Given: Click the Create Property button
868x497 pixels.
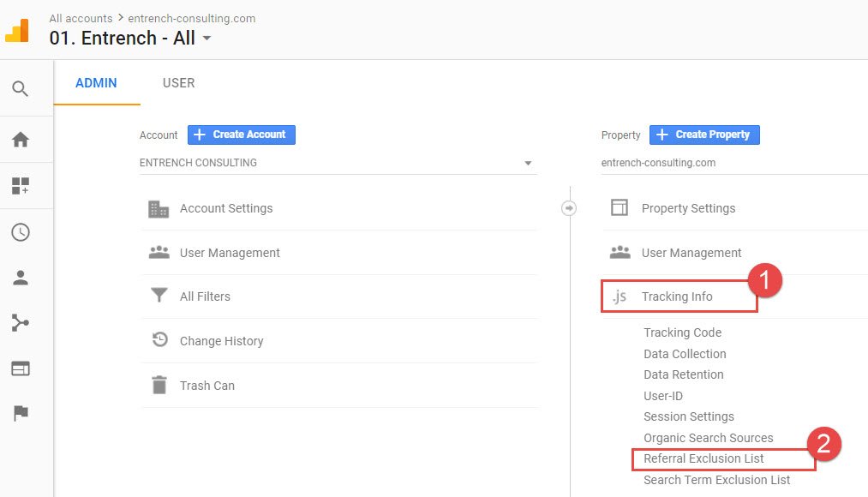Looking at the screenshot, I should 704,135.
